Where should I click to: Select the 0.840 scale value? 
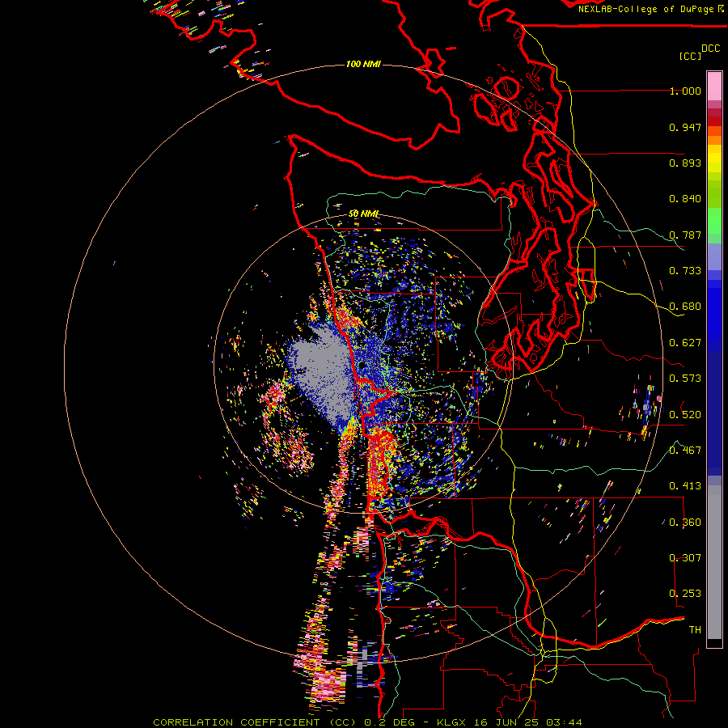tap(685, 199)
